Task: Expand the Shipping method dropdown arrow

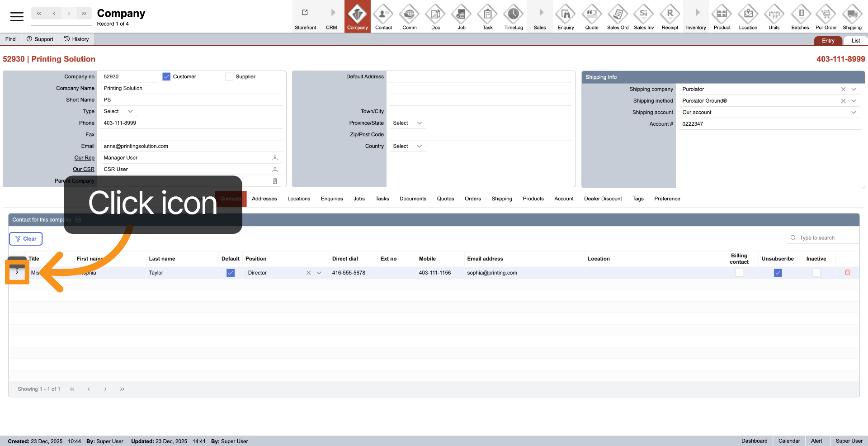Action: point(854,101)
